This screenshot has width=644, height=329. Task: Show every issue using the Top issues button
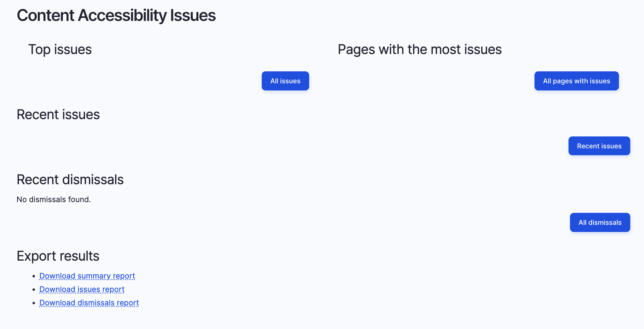click(285, 81)
